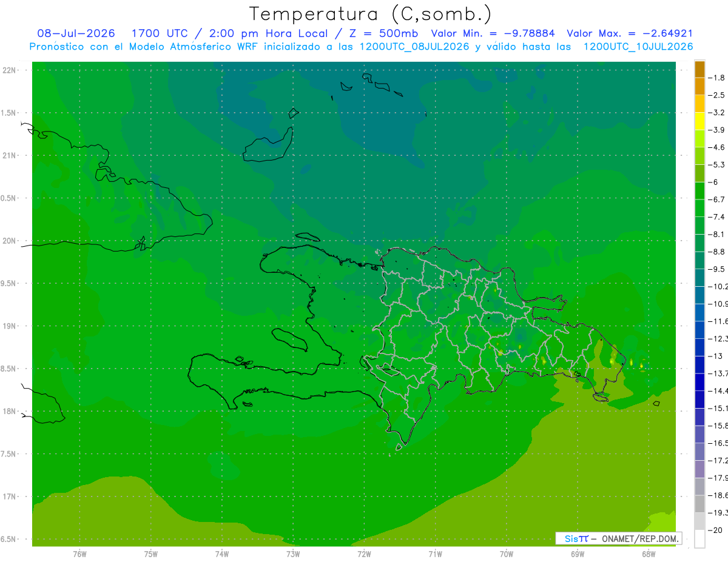Viewport: 728px width, 562px height.
Task: Click the "20N" latitude label
Action: (x=10, y=241)
